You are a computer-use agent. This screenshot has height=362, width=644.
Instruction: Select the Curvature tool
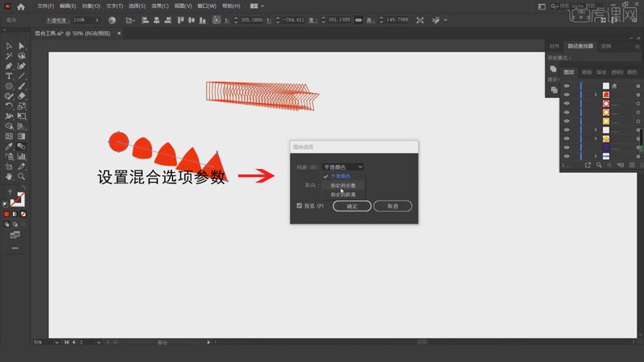tap(22, 66)
